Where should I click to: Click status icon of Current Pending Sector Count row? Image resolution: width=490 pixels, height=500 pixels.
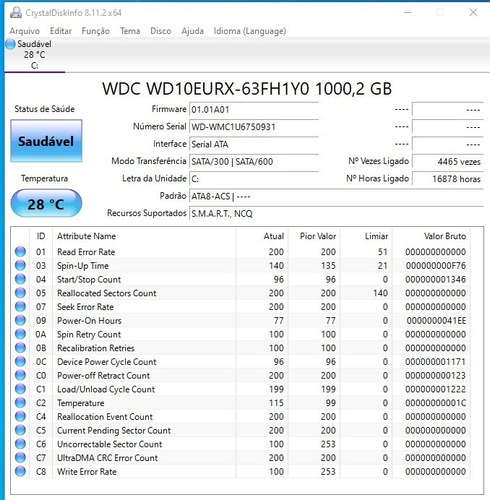pos(20,430)
